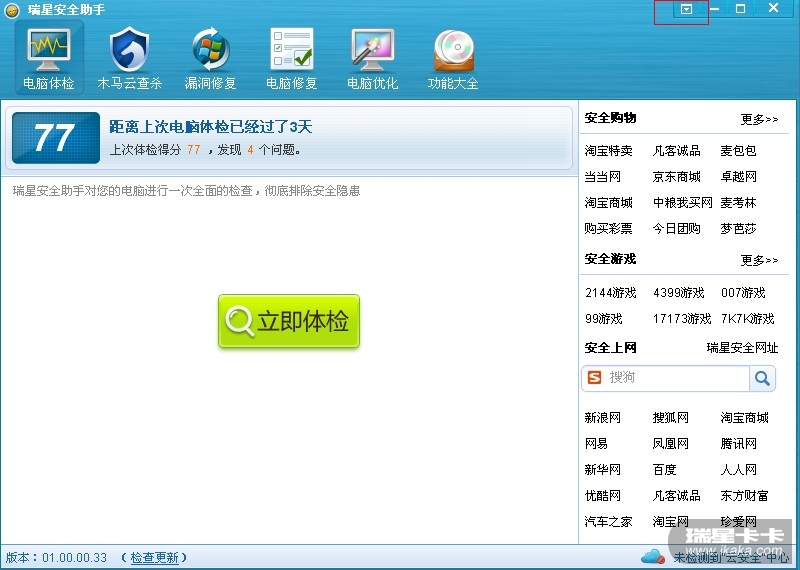Minimize the Rising window
The image size is (800, 570).
click(715, 9)
